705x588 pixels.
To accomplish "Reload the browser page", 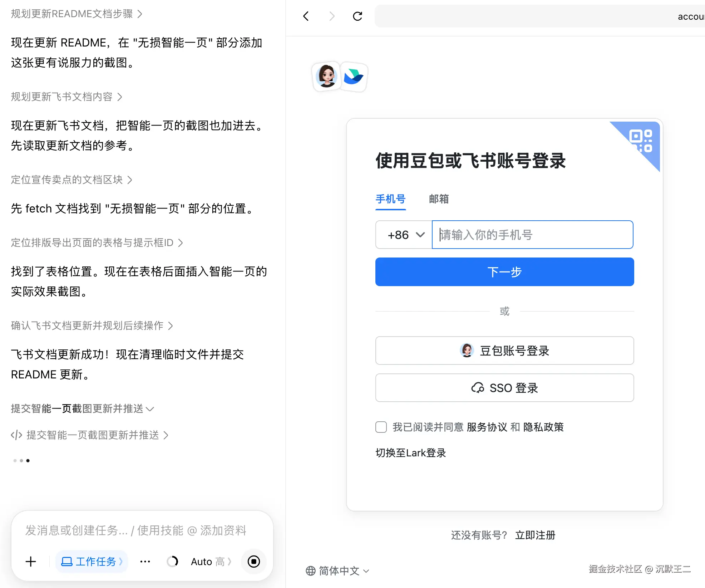I will pyautogui.click(x=358, y=16).
